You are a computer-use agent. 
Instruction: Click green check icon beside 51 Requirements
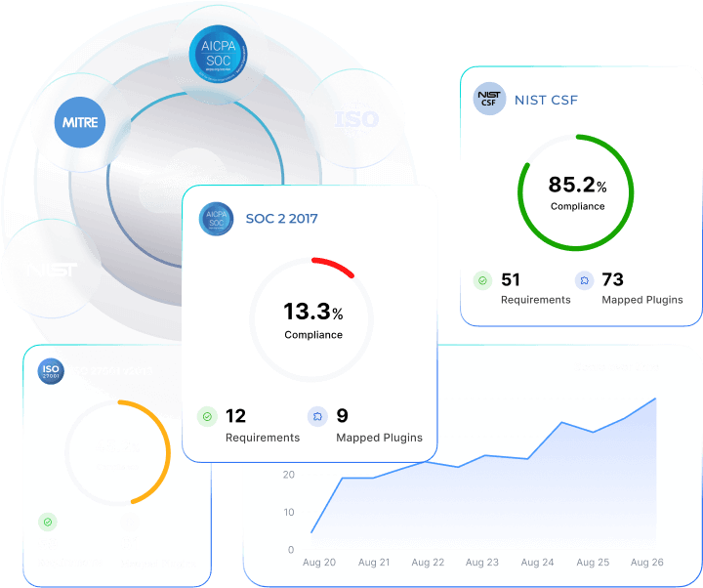coord(482,280)
